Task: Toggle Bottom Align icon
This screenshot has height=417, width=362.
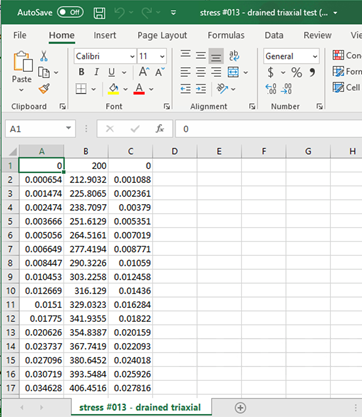Action: pyautogui.click(x=216, y=56)
